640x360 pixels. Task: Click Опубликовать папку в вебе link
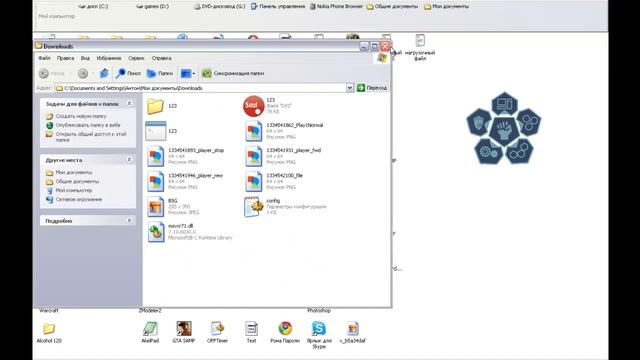[x=88, y=125]
